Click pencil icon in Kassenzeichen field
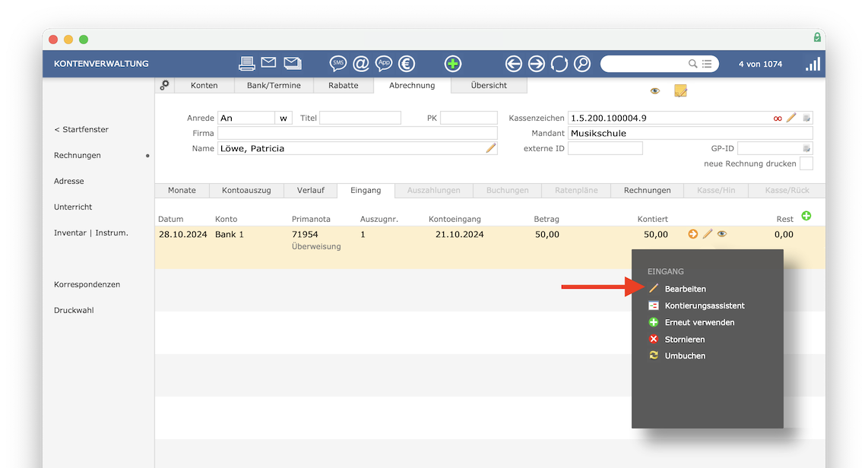Viewport: 868px width, 468px height. coord(791,117)
